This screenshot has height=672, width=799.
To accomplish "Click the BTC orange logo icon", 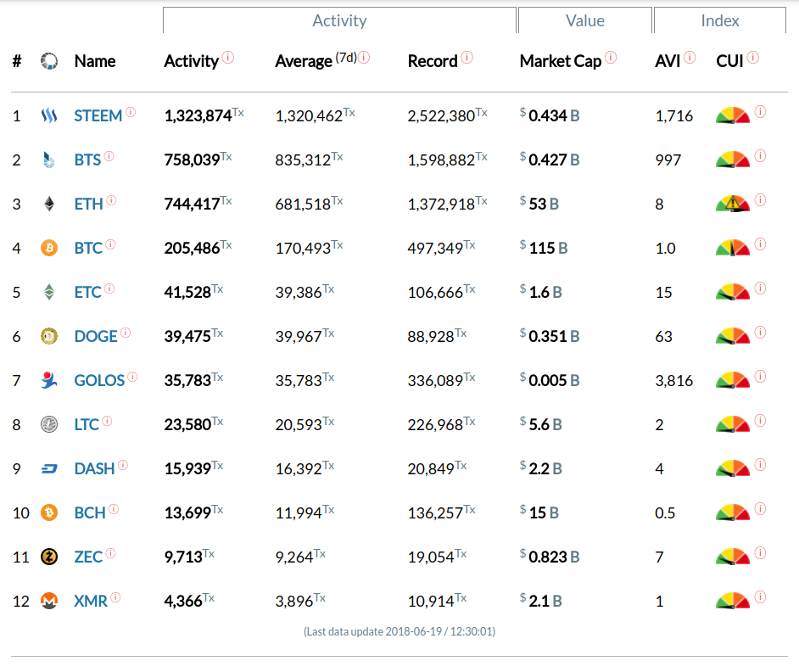I will point(49,249).
